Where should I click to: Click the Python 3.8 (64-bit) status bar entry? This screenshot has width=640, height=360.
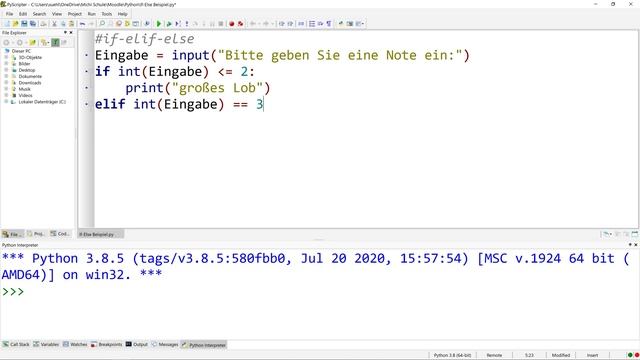[452, 355]
